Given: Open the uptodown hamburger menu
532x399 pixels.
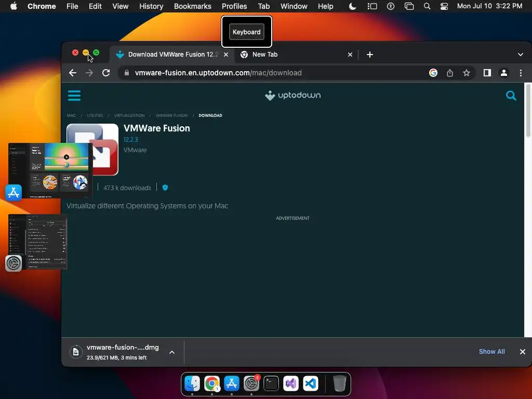Looking at the screenshot, I should tap(74, 96).
